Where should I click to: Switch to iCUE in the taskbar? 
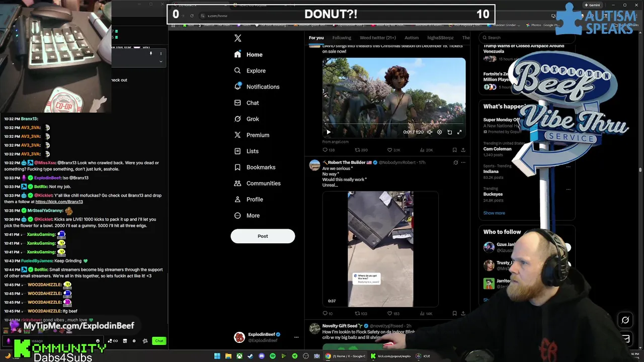point(423,356)
